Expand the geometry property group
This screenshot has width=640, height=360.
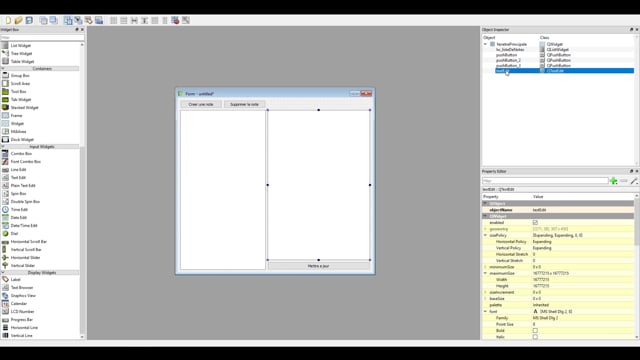click(x=485, y=229)
